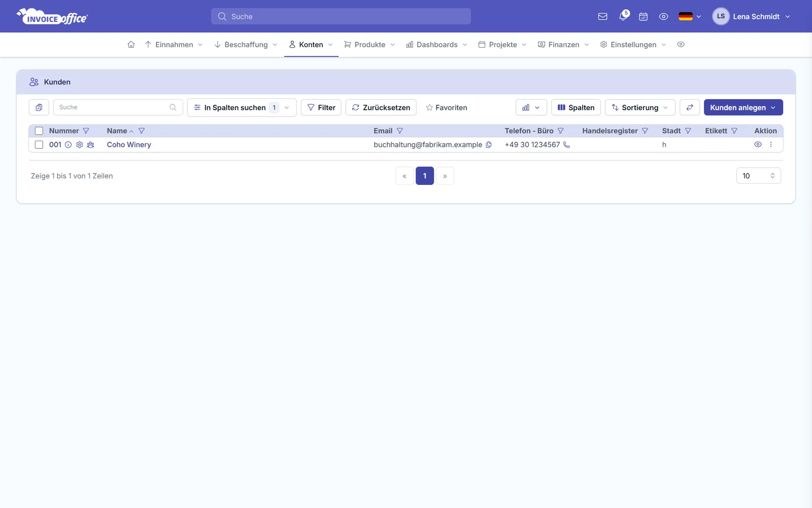The height and width of the screenshot is (508, 812).
Task: Click contacts group icon next to 001
Action: (91, 145)
